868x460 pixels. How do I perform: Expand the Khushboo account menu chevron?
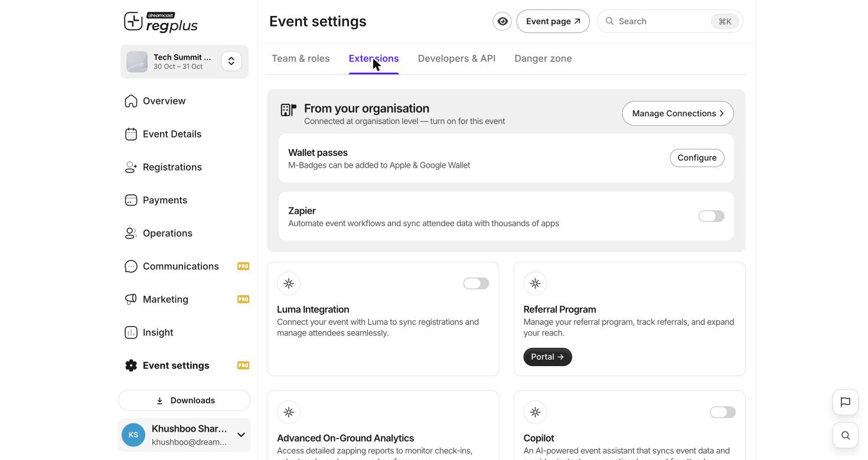[x=241, y=435]
